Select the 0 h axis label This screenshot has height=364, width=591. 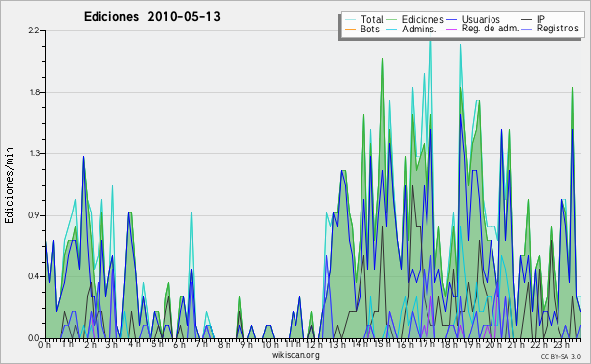[44, 344]
